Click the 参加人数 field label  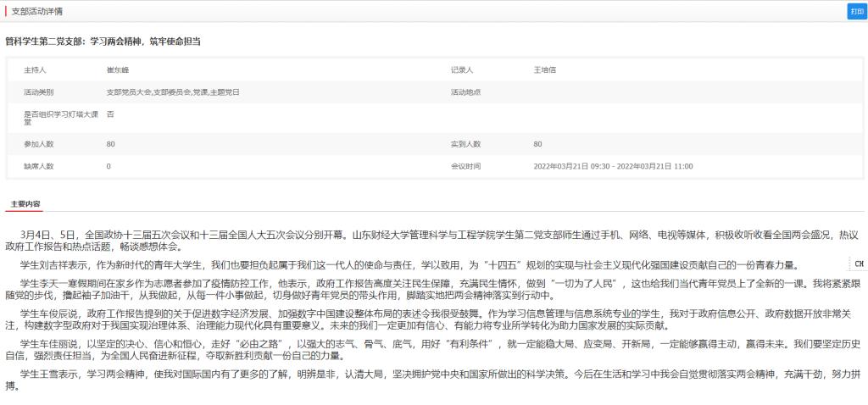pos(38,144)
